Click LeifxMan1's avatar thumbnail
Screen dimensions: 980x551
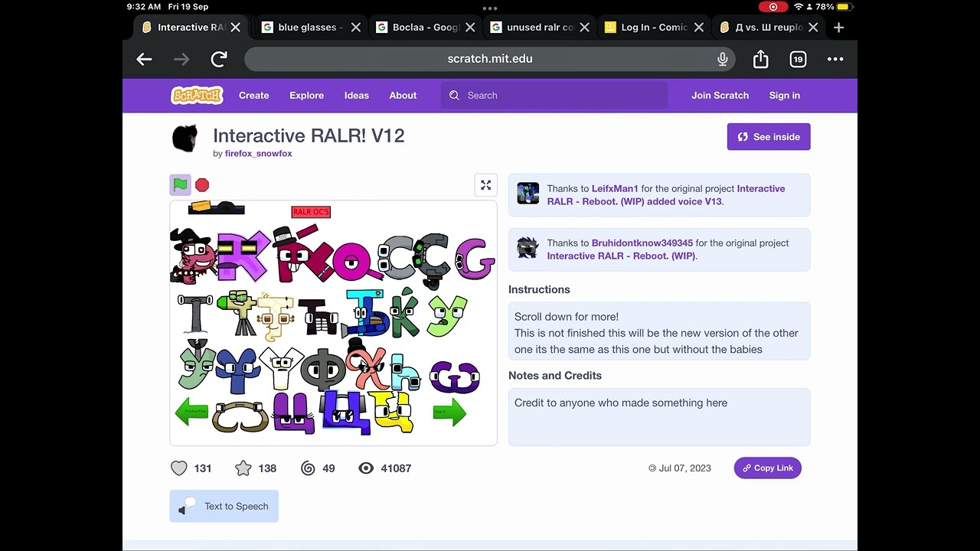tap(528, 194)
